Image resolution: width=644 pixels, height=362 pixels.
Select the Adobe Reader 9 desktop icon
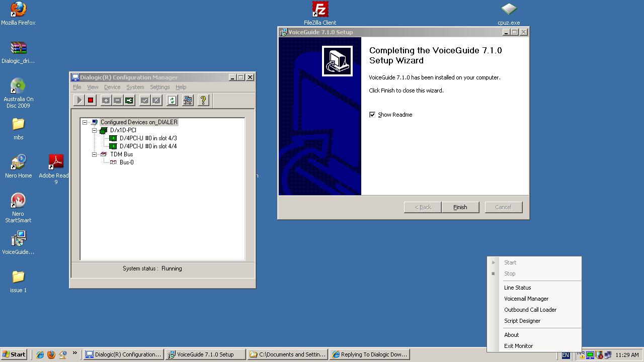55,169
